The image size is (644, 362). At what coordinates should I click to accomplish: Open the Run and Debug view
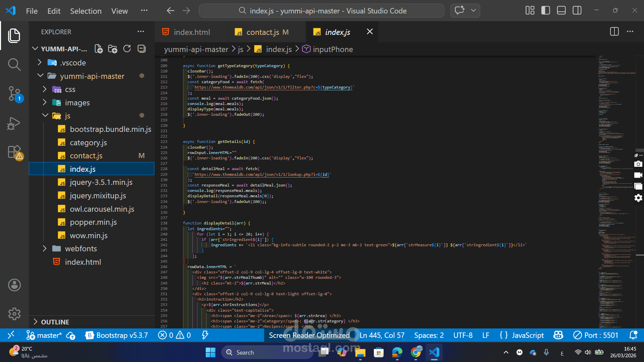pyautogui.click(x=14, y=123)
